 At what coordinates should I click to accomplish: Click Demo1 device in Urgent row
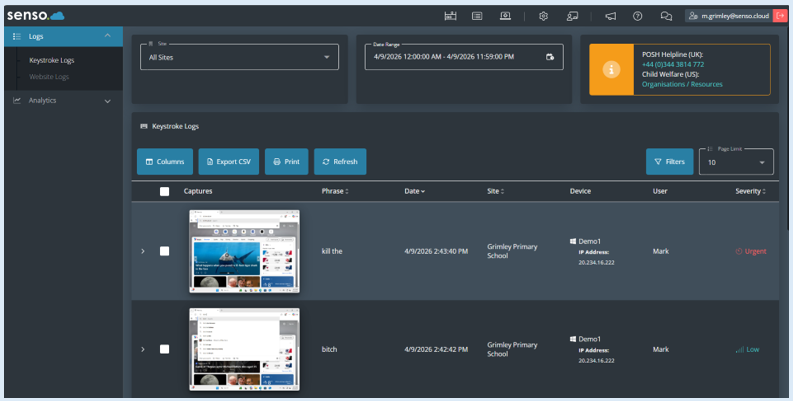(x=586, y=241)
